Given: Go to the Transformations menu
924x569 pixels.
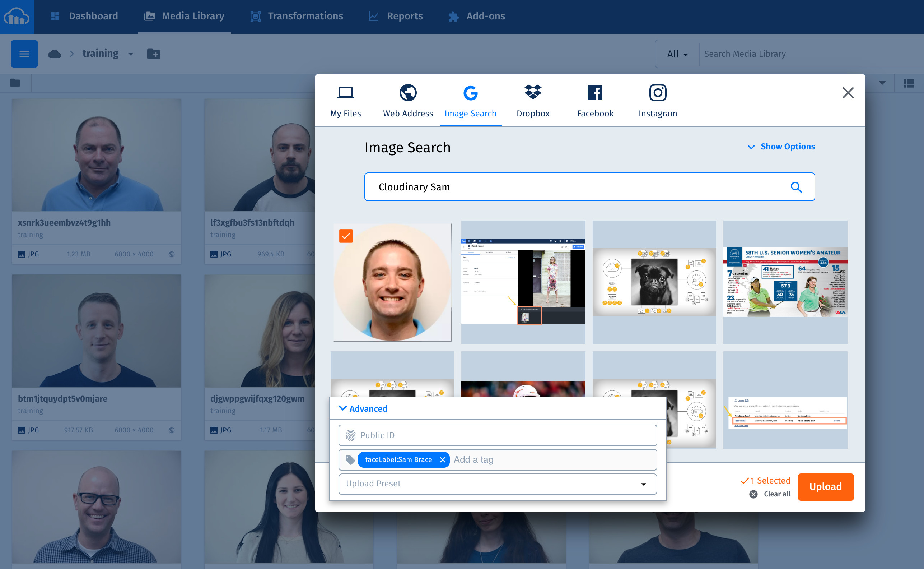Looking at the screenshot, I should [297, 16].
